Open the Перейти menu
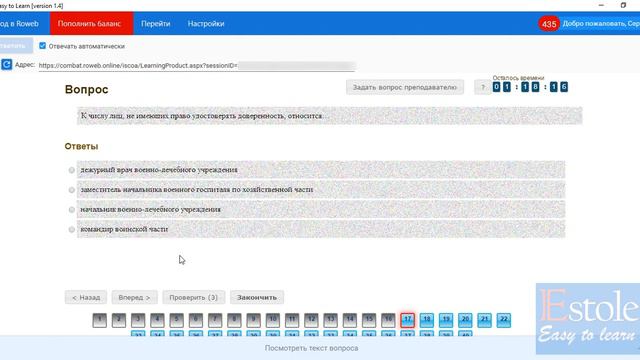Viewport: 640px width, 360px height. coord(156,24)
